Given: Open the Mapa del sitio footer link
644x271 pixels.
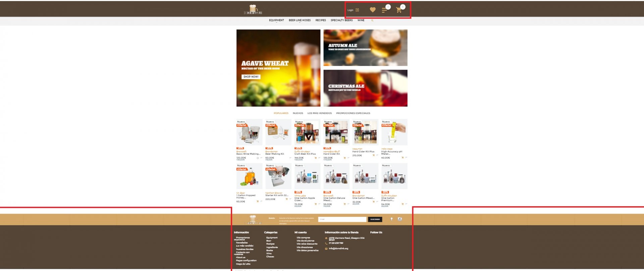Looking at the screenshot, I should [243, 264].
